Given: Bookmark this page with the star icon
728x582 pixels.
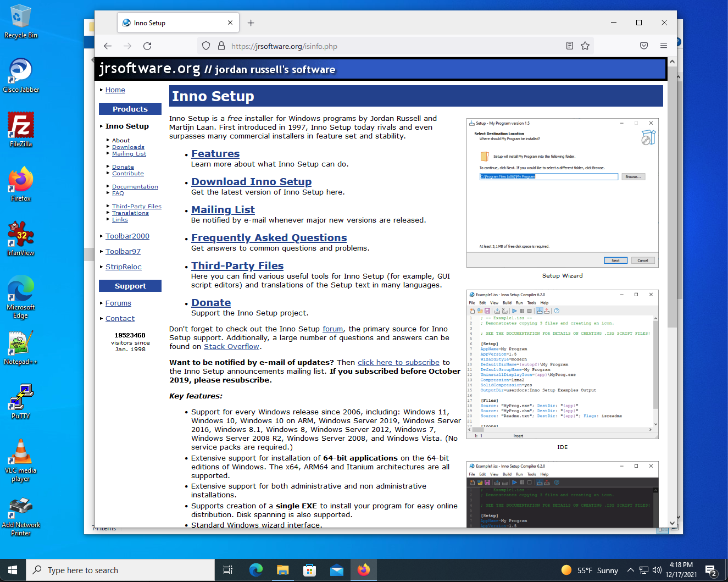Looking at the screenshot, I should click(585, 46).
